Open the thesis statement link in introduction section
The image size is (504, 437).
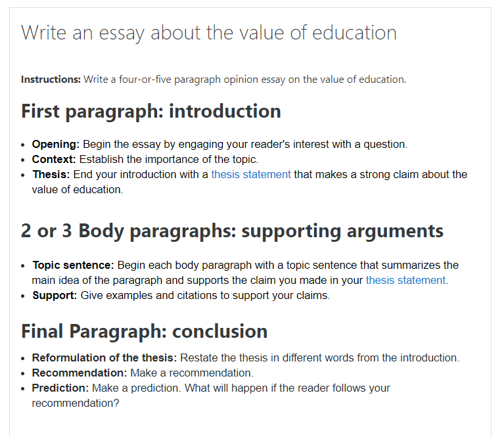tap(251, 174)
